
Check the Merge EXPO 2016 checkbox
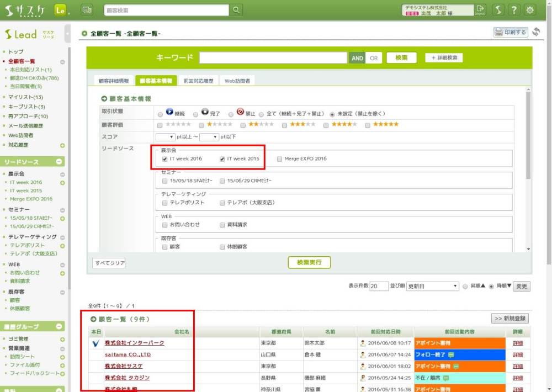pos(279,159)
